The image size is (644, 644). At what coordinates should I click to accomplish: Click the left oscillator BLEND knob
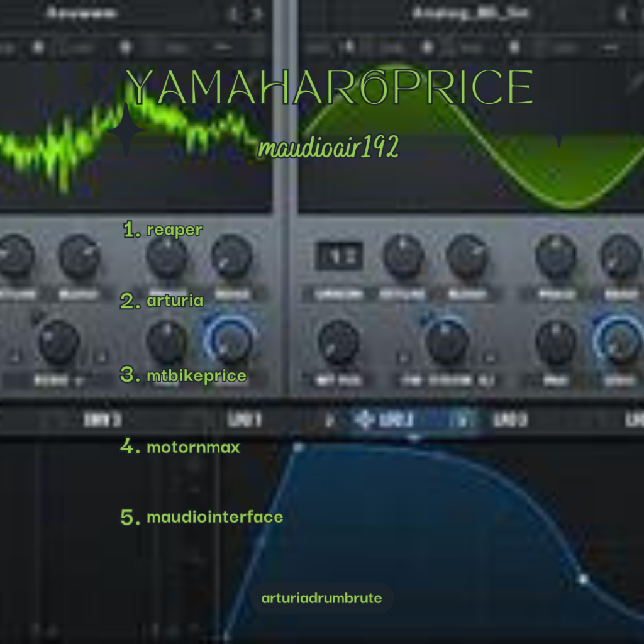[x=80, y=256]
